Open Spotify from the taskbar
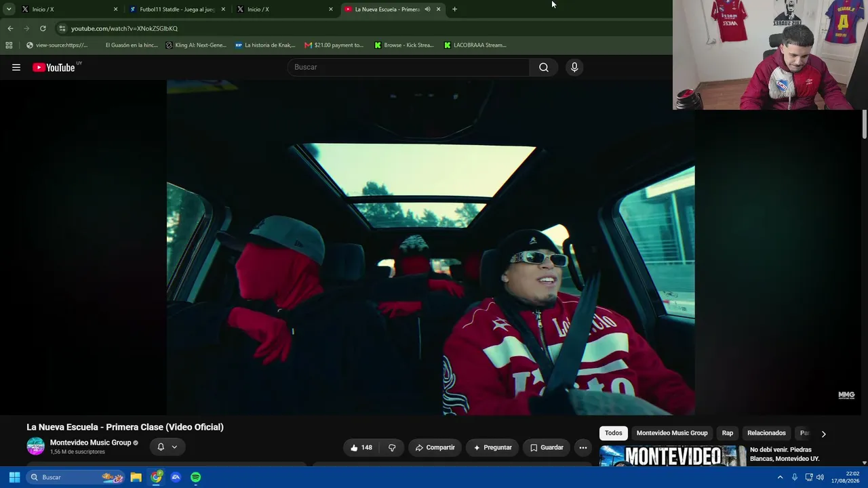 click(195, 477)
